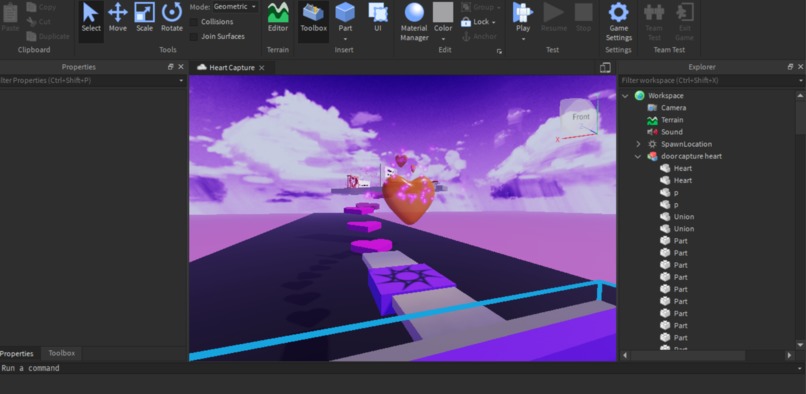Undock the Explorer panel
Screen dimensions: 806x394
(x=791, y=67)
